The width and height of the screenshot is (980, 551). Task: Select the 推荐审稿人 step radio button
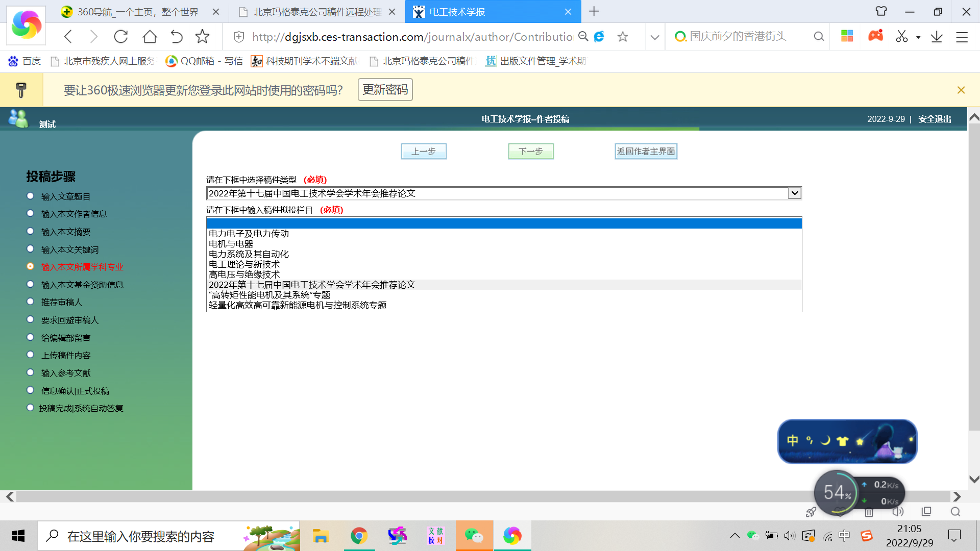pos(30,302)
